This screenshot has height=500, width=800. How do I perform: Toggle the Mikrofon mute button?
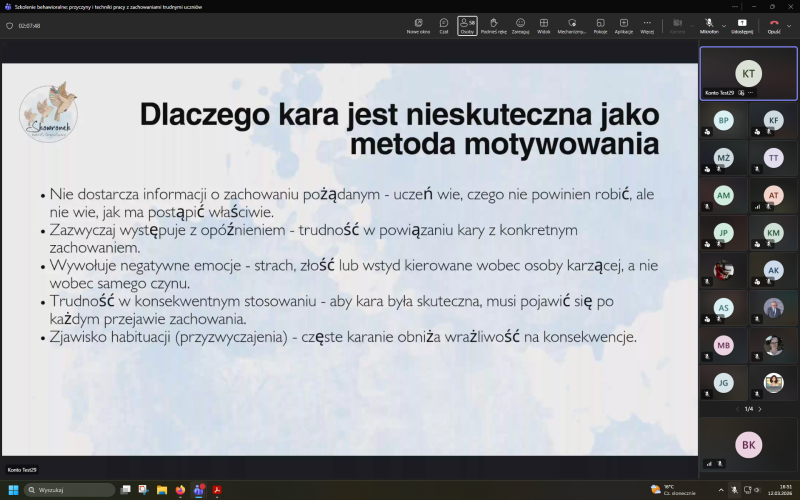pos(708,24)
